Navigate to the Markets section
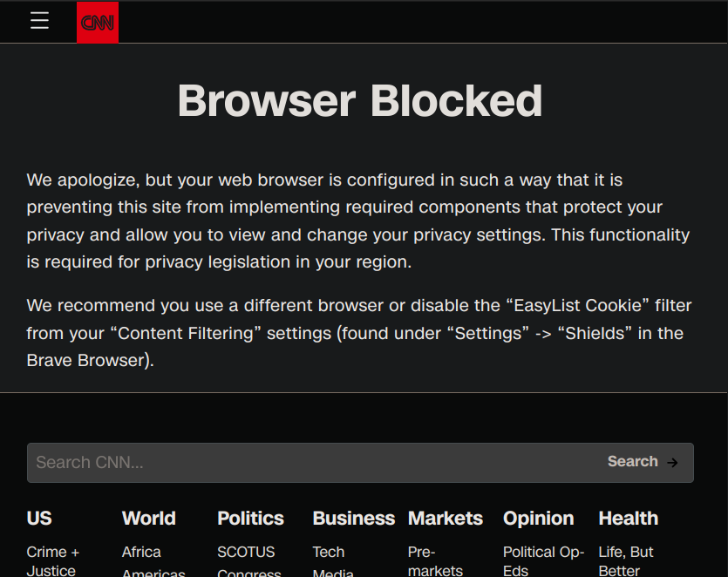The image size is (728, 577). point(445,519)
